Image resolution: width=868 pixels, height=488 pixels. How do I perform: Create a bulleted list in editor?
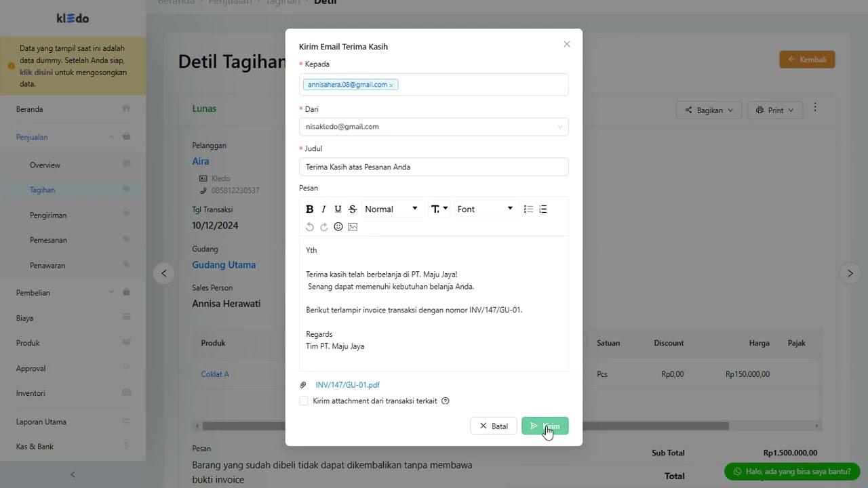tap(528, 209)
